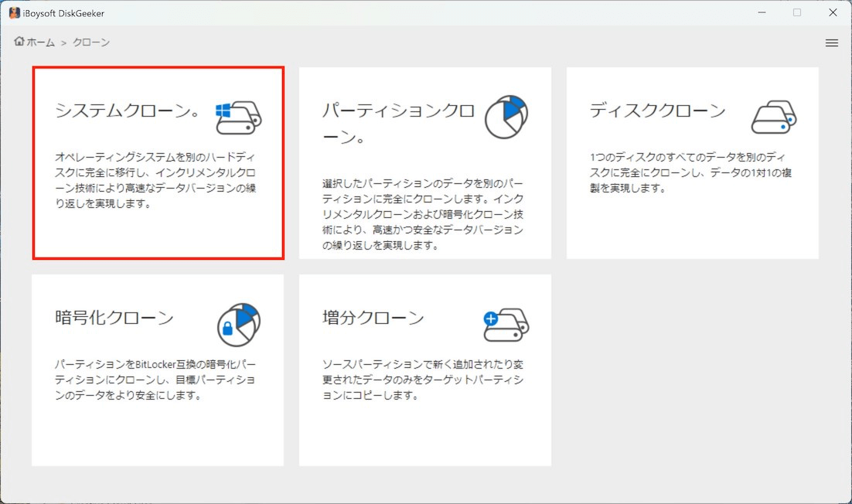
Task: Click description starting 選択したパーティションのデータ
Action: pyautogui.click(x=423, y=215)
